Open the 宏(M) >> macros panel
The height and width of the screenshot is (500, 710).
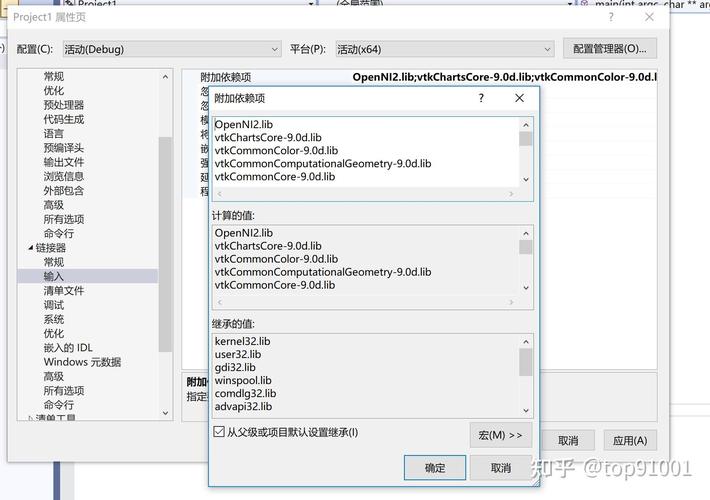pyautogui.click(x=500, y=435)
